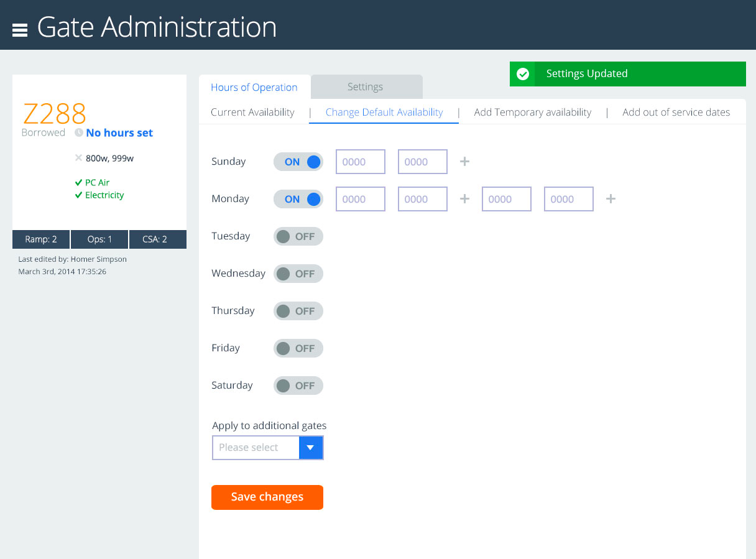Open the Settings tab
This screenshot has width=756, height=559.
point(366,87)
